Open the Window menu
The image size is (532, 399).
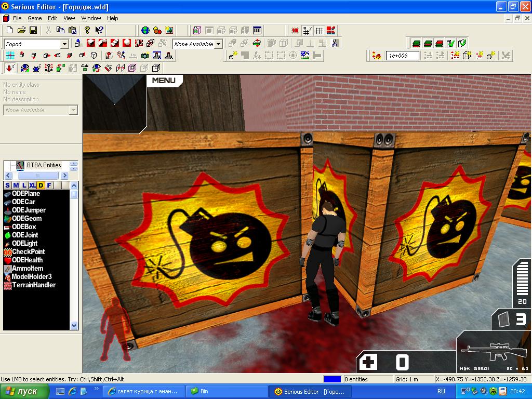point(91,18)
